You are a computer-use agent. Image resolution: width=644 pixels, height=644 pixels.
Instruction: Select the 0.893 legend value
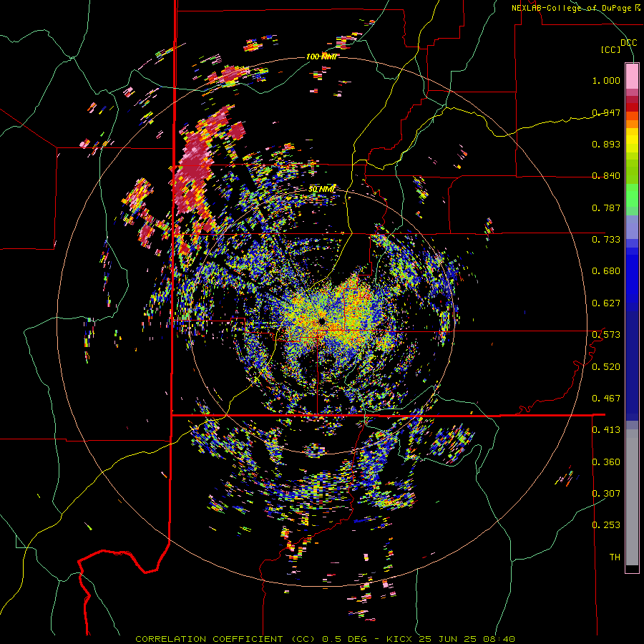(x=606, y=144)
